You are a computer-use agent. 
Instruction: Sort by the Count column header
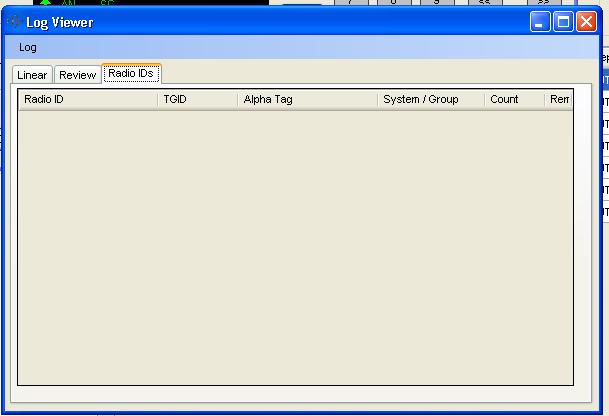tap(515, 99)
